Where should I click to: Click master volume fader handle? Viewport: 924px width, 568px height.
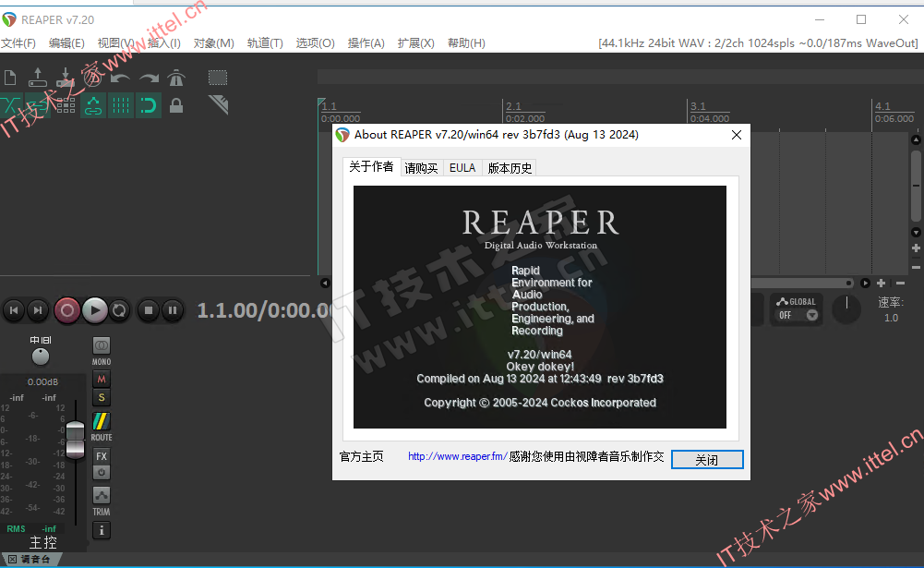click(76, 440)
